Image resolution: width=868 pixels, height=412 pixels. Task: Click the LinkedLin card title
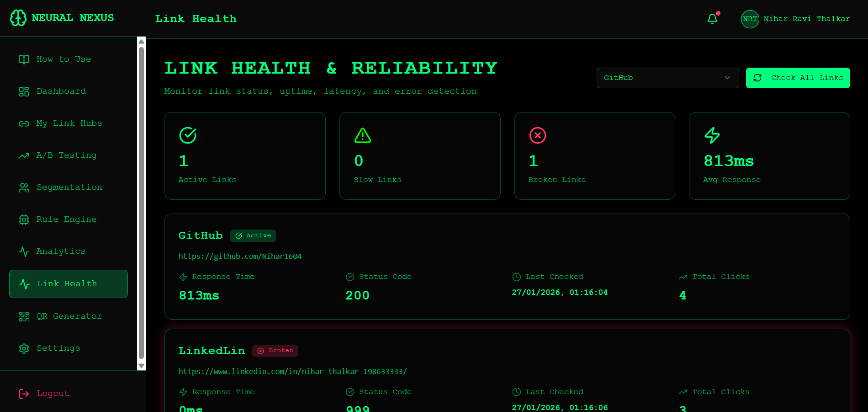click(x=212, y=351)
